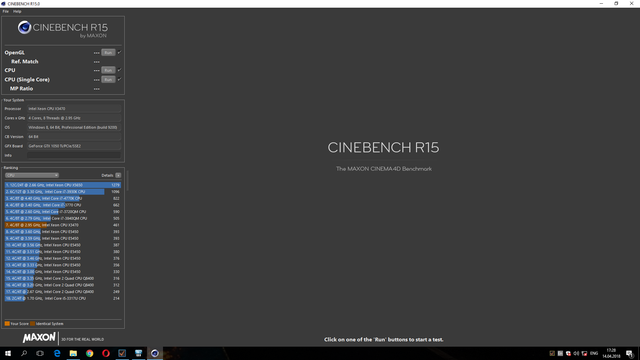
Task: Open the Help menu
Action: [x=17, y=11]
